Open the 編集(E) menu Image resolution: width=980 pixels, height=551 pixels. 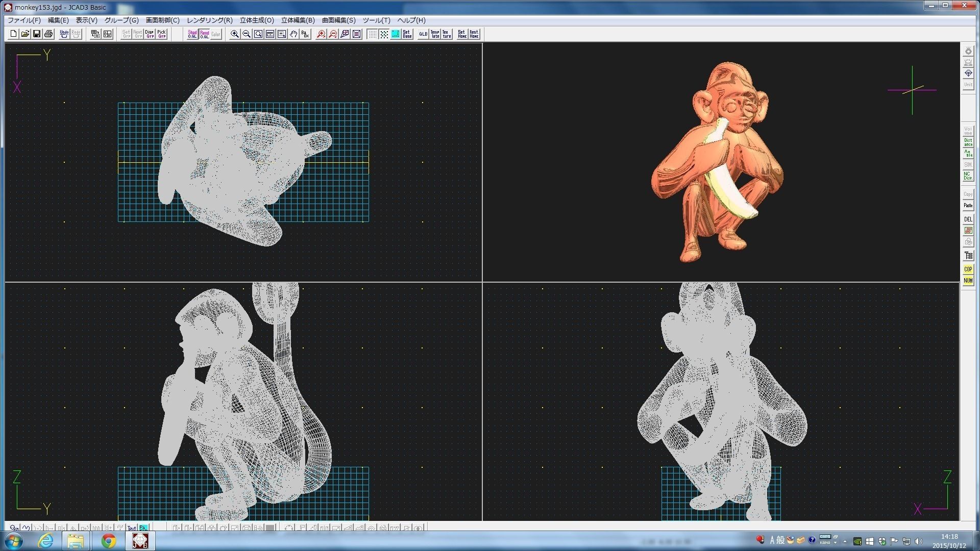(58, 20)
